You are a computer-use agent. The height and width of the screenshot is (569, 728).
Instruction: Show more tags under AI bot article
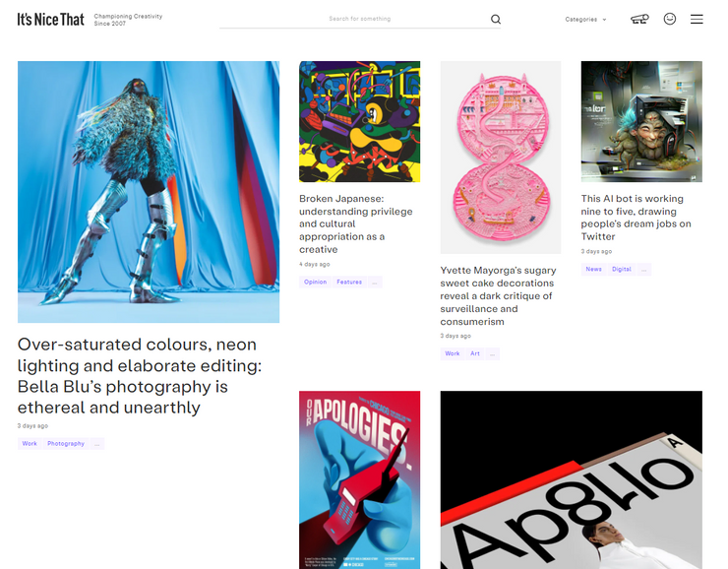coord(644,270)
